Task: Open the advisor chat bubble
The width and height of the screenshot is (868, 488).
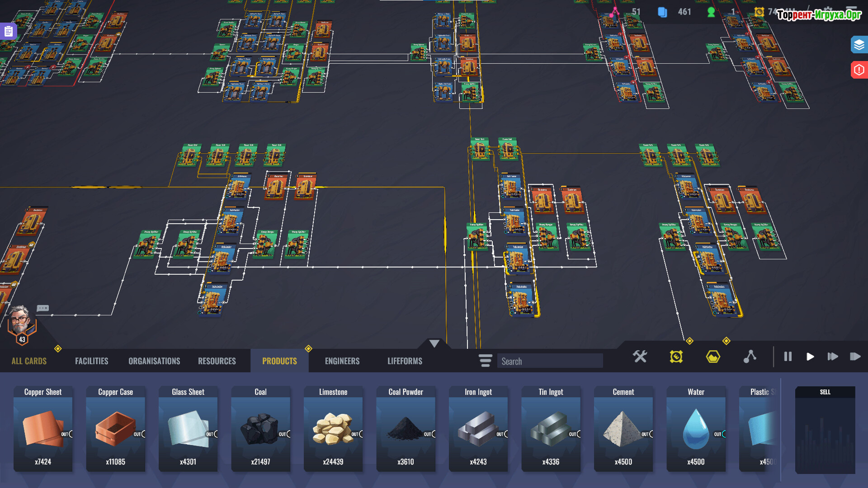Action: click(x=43, y=308)
